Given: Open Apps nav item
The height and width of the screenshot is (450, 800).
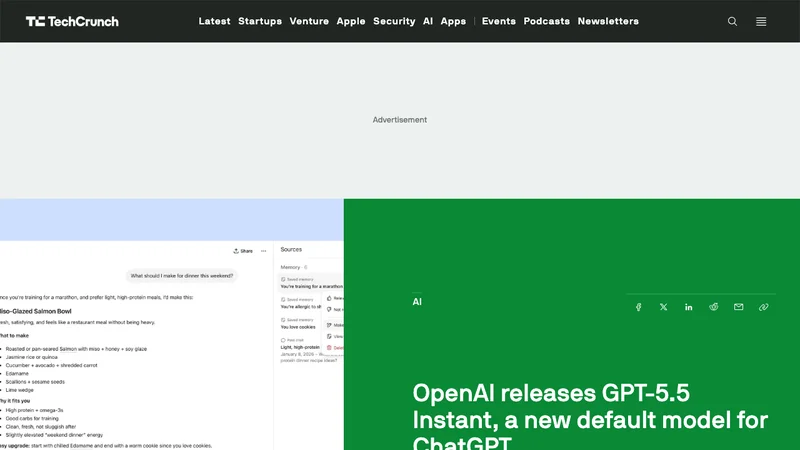Looking at the screenshot, I should pos(453,21).
